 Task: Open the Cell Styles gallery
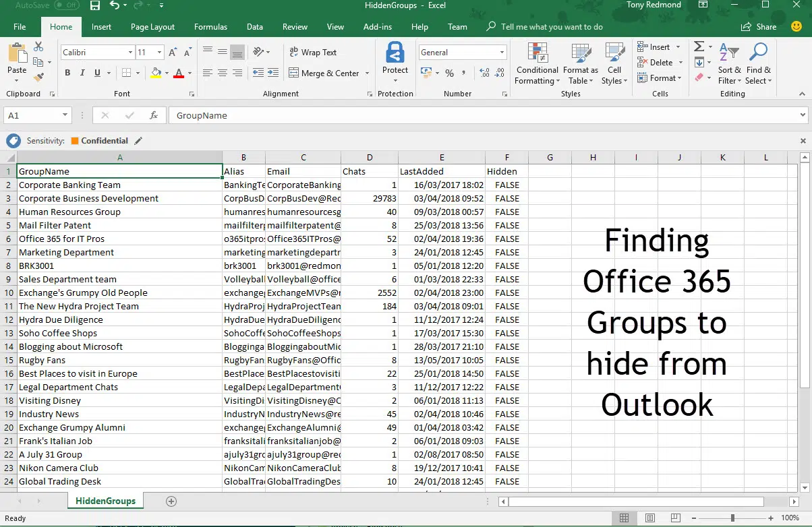pyautogui.click(x=614, y=64)
